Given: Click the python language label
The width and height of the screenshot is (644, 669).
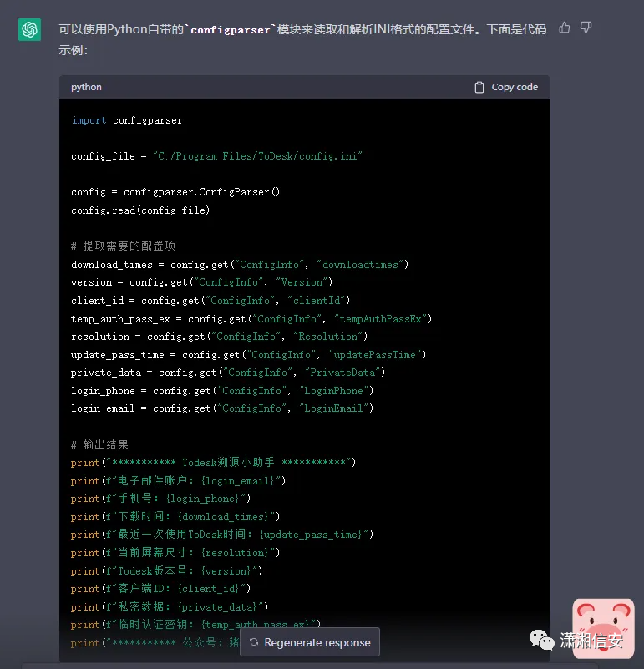Looking at the screenshot, I should click(86, 87).
